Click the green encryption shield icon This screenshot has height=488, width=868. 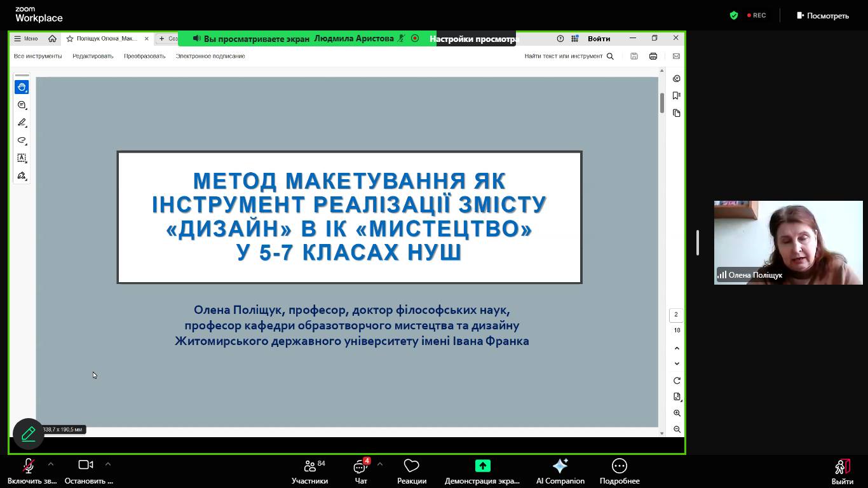point(734,15)
